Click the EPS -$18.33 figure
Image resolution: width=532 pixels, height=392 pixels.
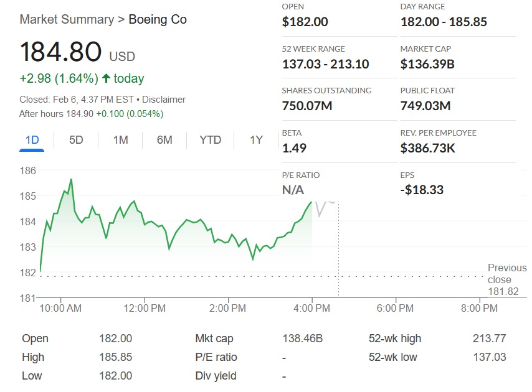(x=422, y=190)
